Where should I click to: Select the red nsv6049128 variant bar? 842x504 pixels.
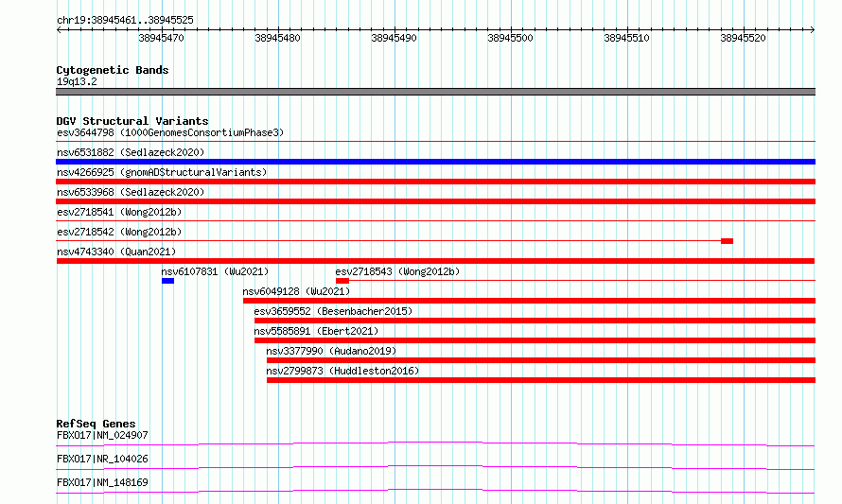(x=530, y=301)
